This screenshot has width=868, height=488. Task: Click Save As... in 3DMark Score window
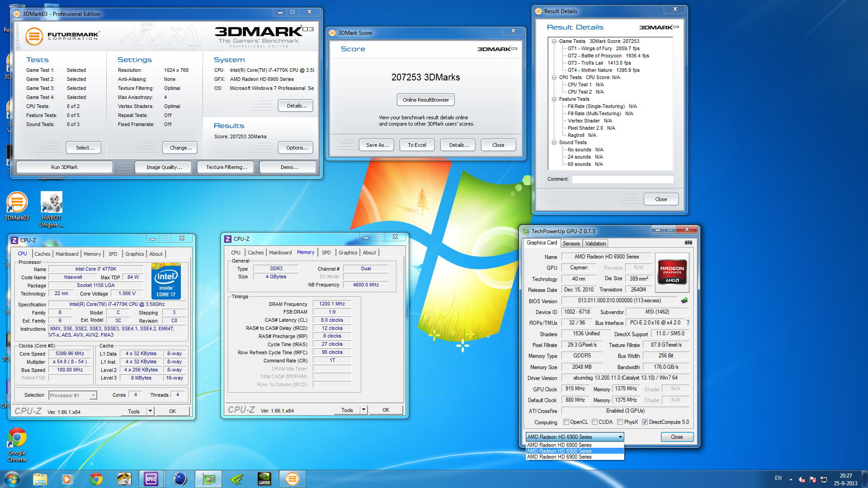point(377,145)
